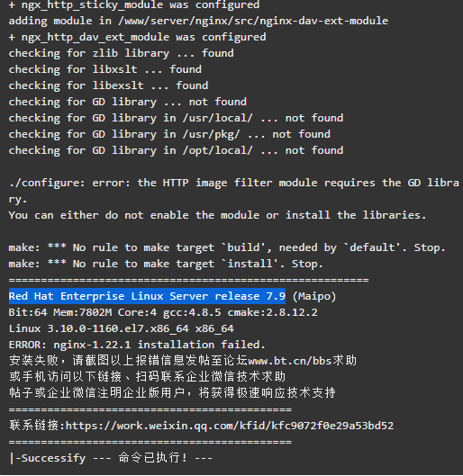Click the gcc:4.8.5 version text
This screenshot has width=463, height=476.
tap(192, 312)
